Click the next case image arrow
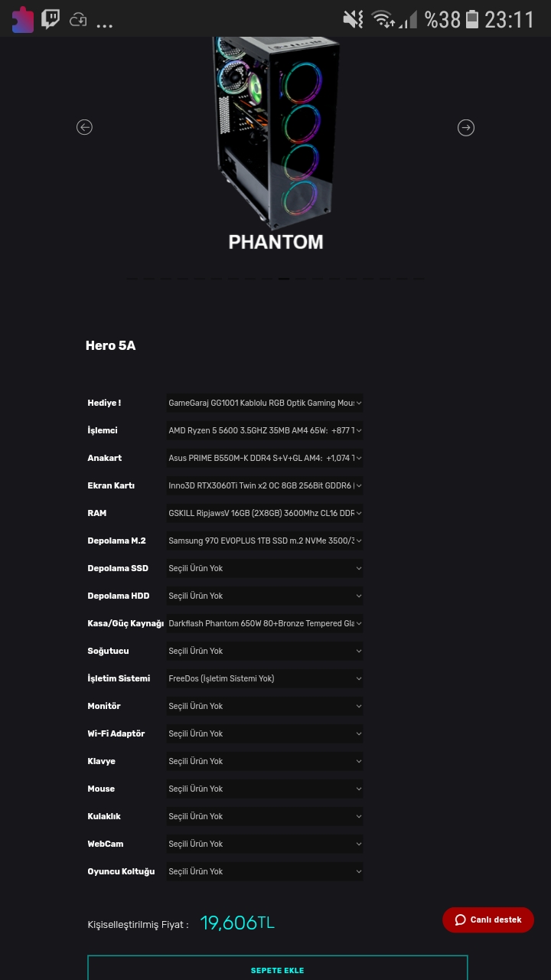 point(466,128)
